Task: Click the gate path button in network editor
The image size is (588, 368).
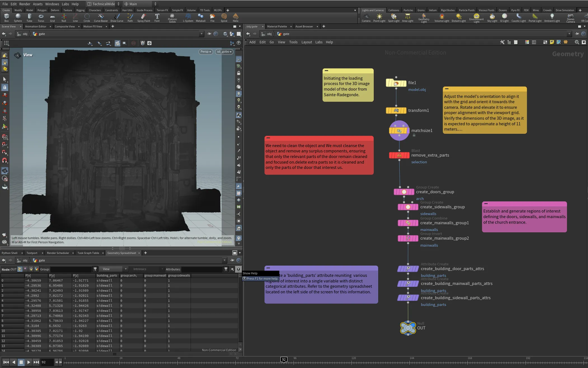Action: 283,34
